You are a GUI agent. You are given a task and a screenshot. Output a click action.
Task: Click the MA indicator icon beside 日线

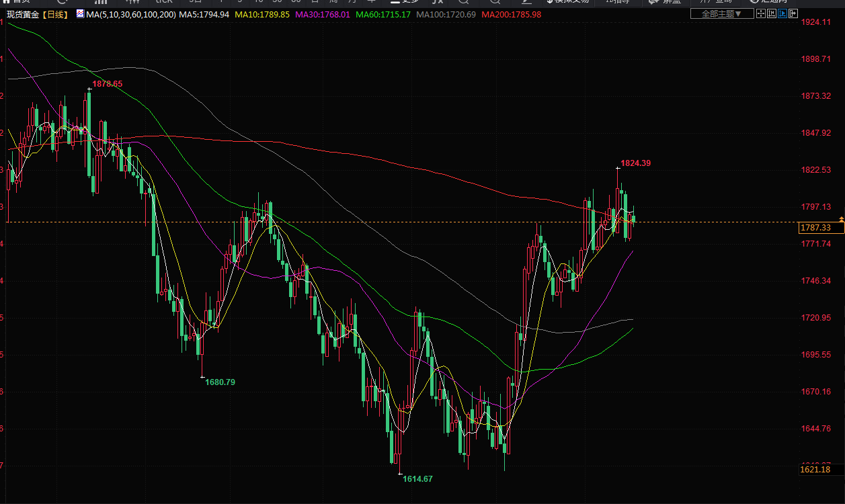click(80, 13)
